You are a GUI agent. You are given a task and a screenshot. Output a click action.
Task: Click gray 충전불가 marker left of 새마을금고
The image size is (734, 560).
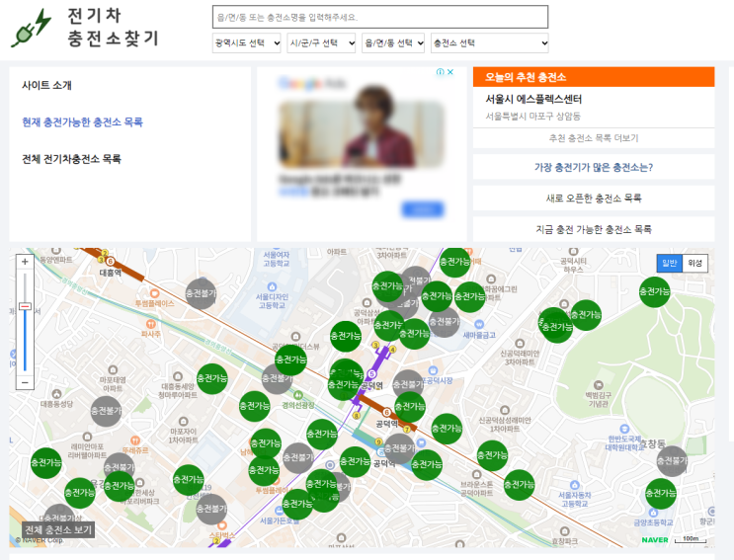point(445,322)
